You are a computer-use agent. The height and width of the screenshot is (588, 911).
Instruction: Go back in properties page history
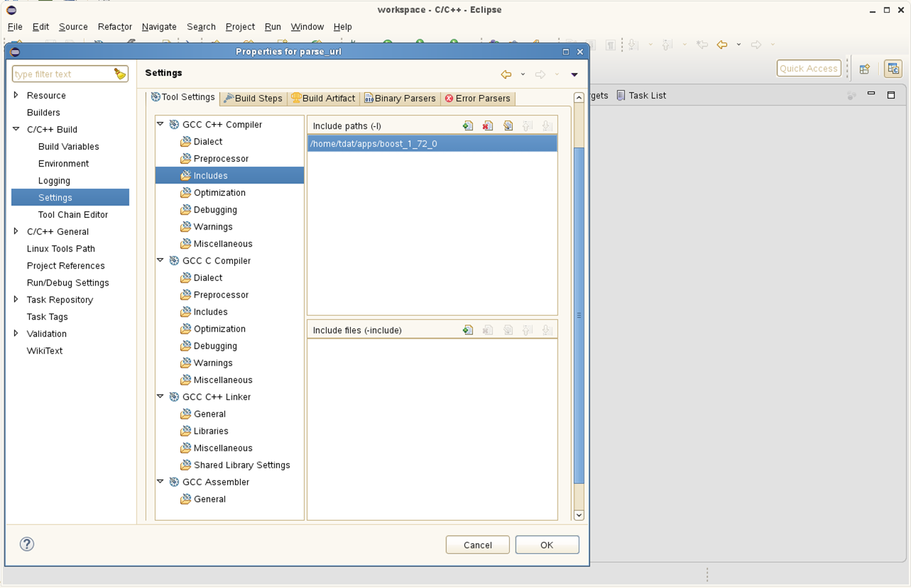point(506,74)
